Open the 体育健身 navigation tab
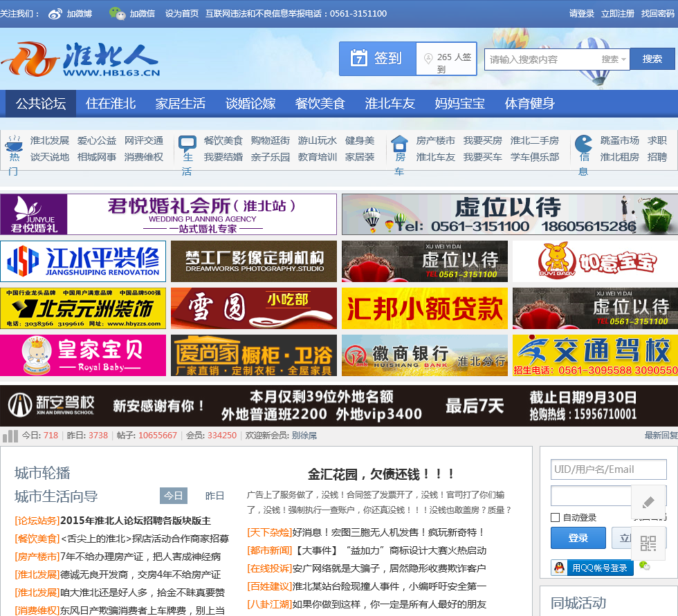Screen dimensions: 678x616 pos(530,104)
